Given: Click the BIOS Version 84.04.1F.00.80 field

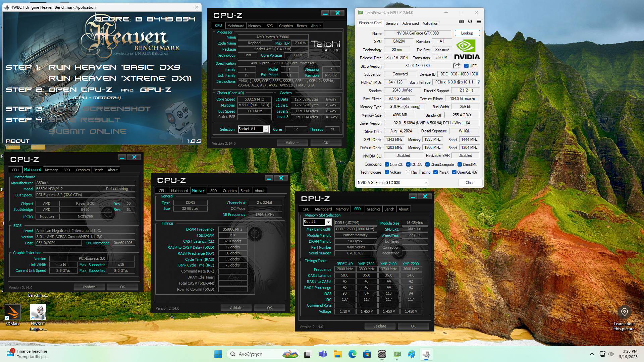Looking at the screenshot, I should (417, 66).
